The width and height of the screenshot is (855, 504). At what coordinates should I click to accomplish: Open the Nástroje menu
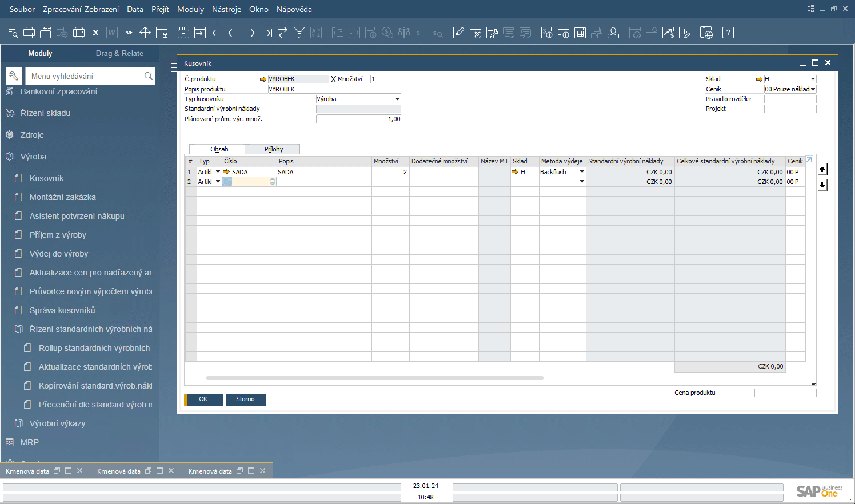[226, 9]
